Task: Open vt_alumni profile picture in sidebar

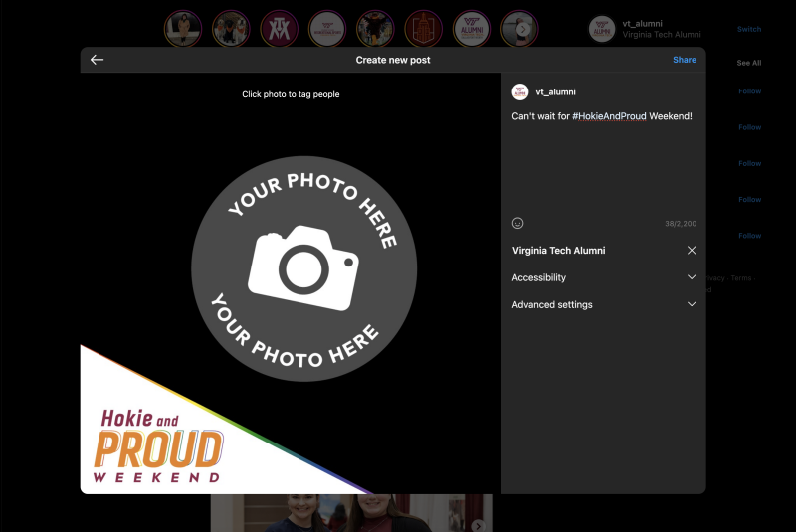Action: pos(602,29)
